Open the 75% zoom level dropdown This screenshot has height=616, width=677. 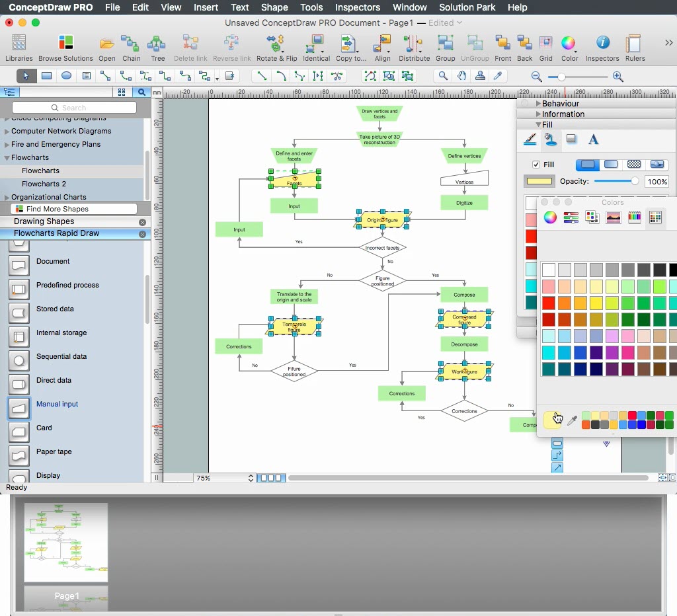click(251, 478)
